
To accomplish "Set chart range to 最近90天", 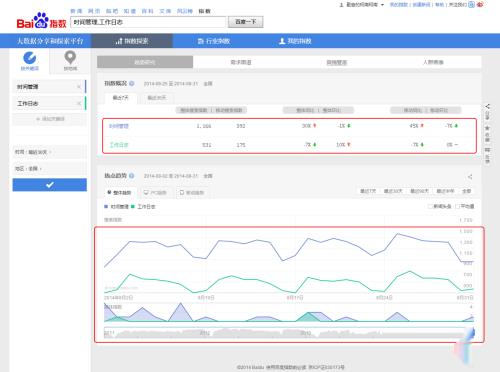I will coord(419,191).
